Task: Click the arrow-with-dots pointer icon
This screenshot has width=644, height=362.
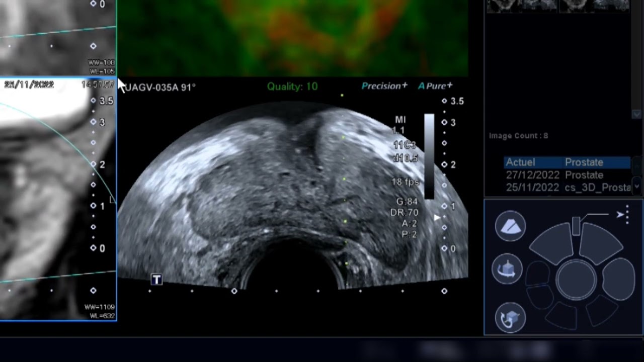Action: [x=623, y=215]
